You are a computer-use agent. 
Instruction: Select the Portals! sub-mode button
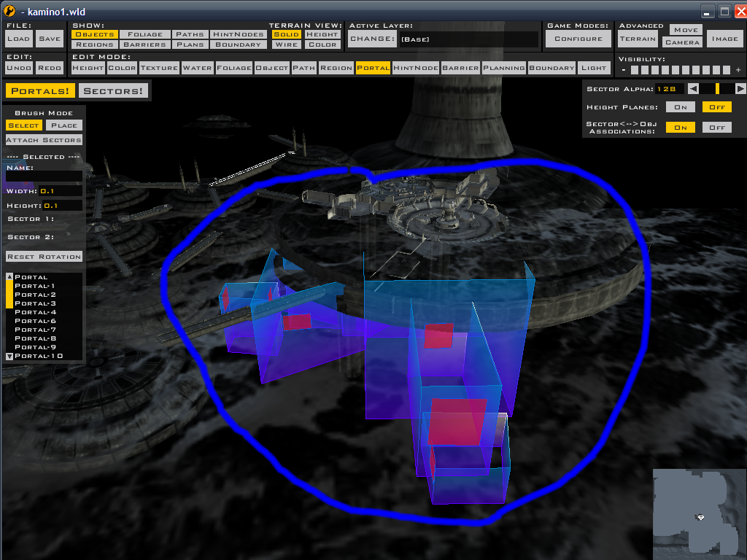(40, 90)
